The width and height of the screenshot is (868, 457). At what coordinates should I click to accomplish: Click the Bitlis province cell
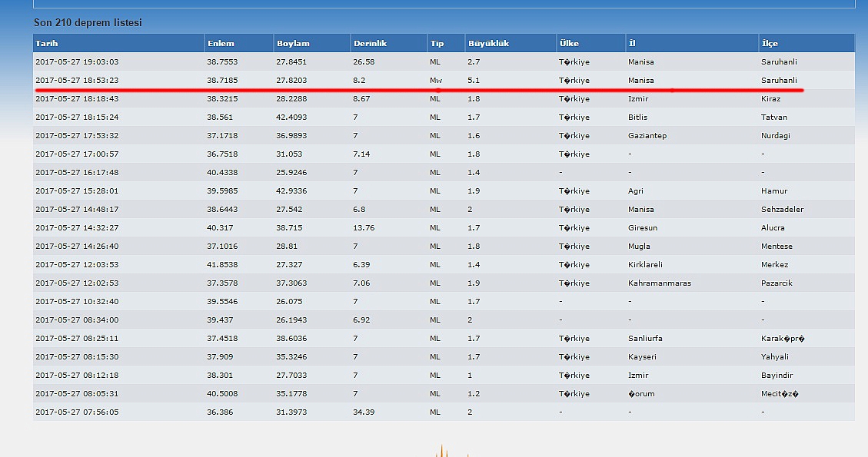click(x=637, y=118)
